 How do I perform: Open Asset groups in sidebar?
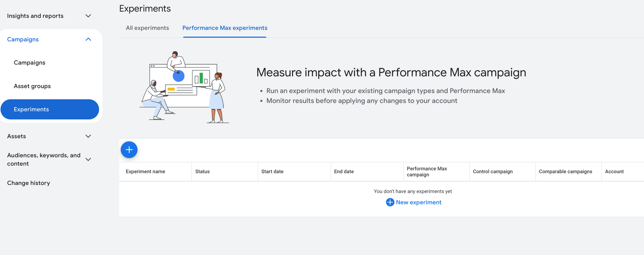(32, 86)
